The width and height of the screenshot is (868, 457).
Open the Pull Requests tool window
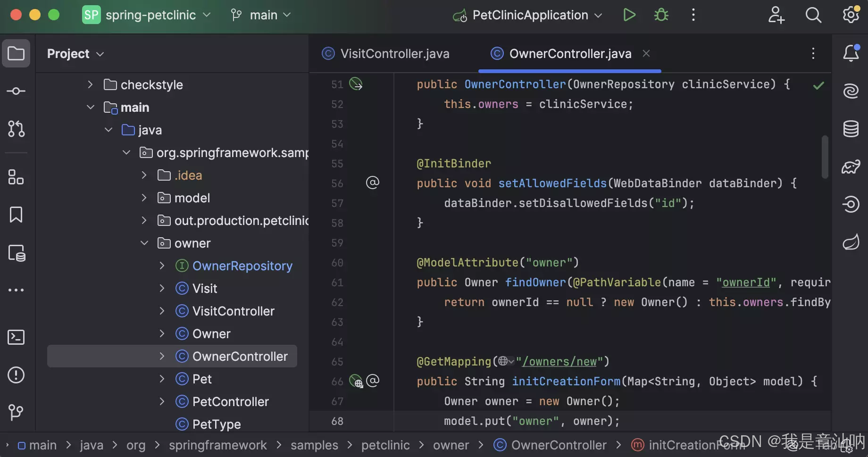coord(16,129)
